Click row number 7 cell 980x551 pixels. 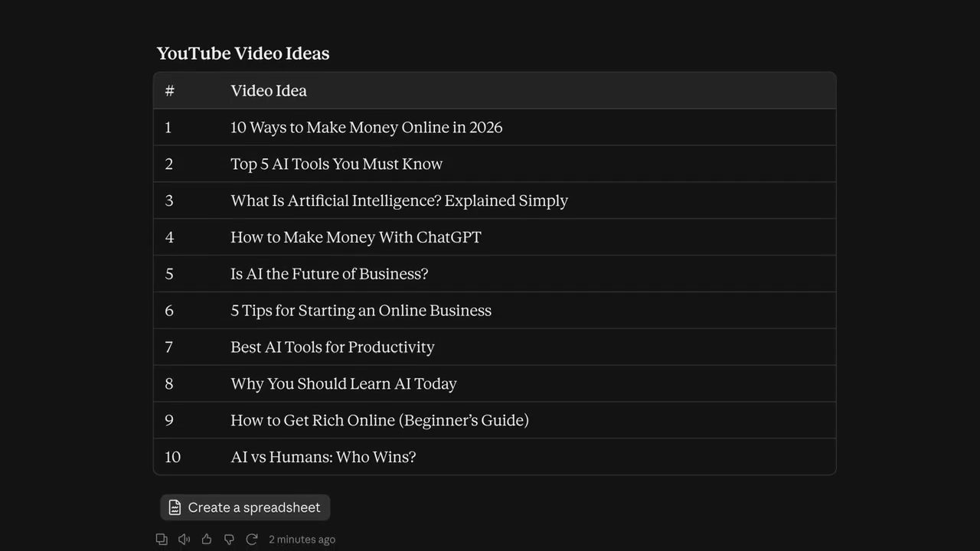pyautogui.click(x=169, y=347)
